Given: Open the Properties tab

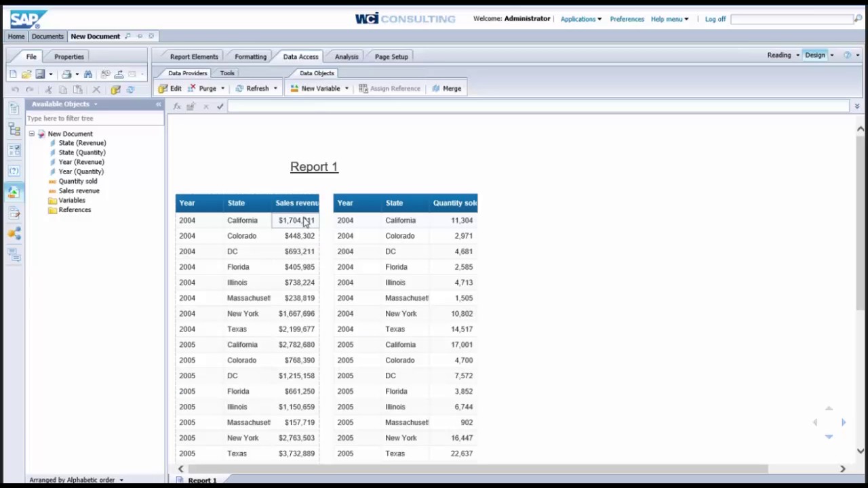Looking at the screenshot, I should click(69, 57).
